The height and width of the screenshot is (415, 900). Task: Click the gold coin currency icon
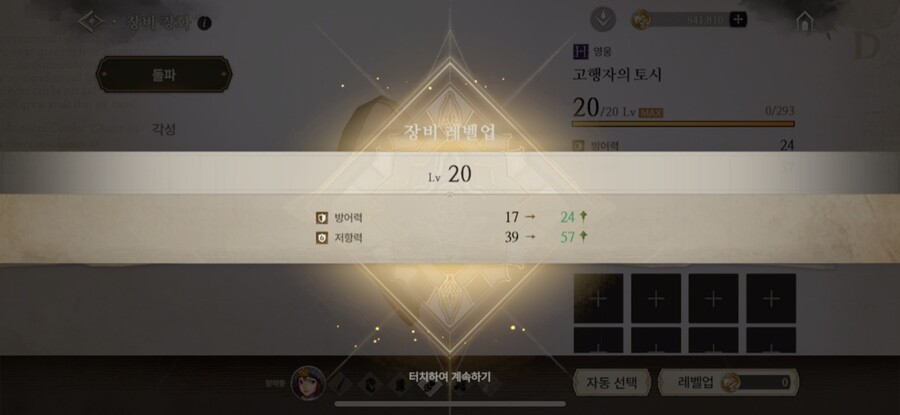(641, 20)
